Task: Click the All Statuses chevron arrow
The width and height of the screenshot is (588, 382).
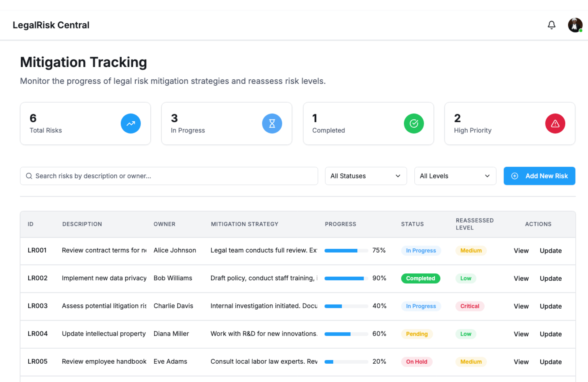Action: coord(398,176)
